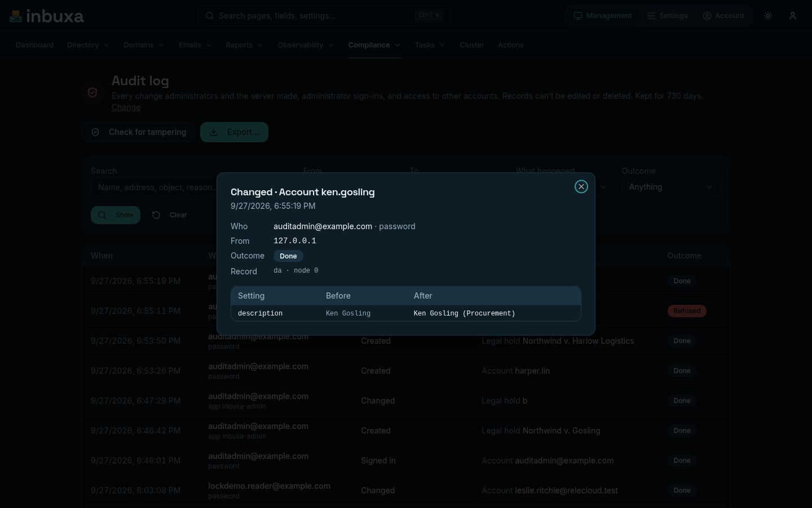Click the Refused outcome badge

point(687,311)
